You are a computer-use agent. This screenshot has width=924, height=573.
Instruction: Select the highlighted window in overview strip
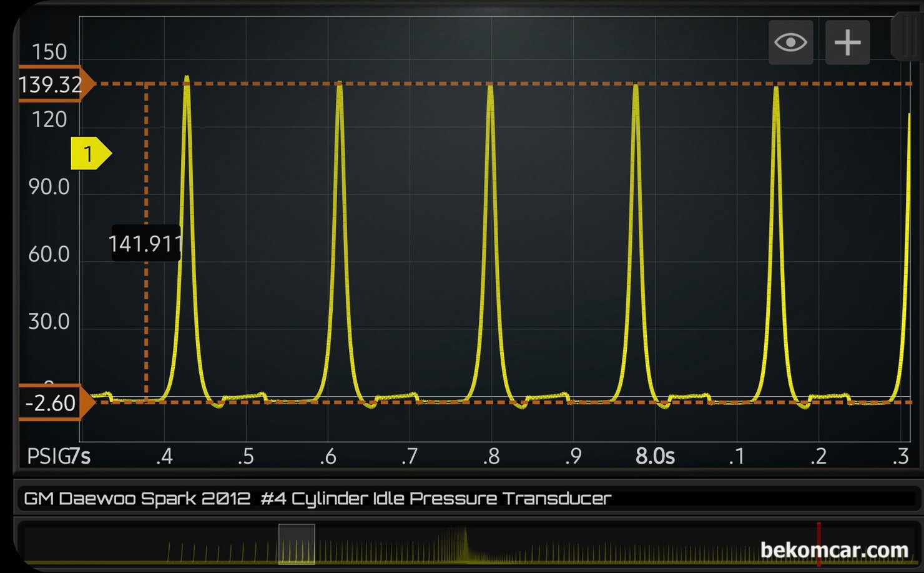pos(297,544)
